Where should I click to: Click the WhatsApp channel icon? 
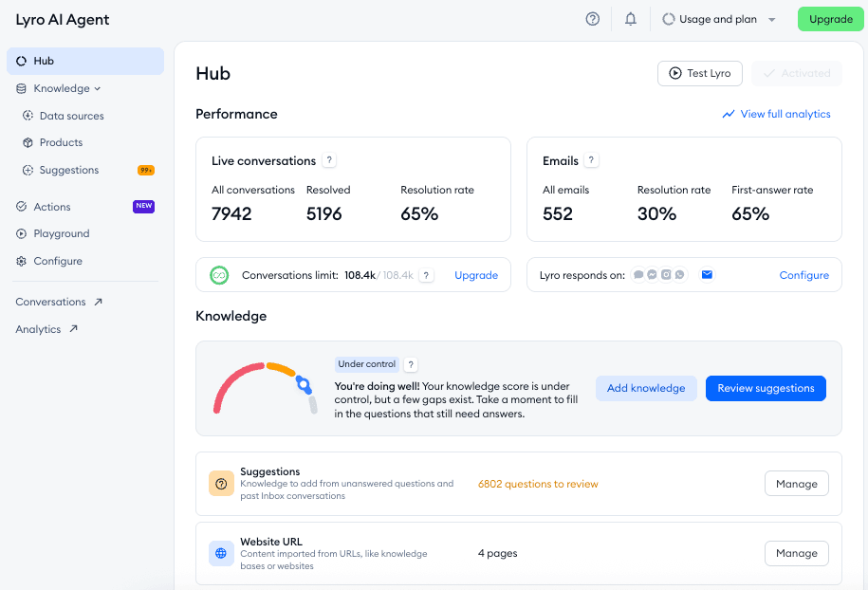click(x=680, y=274)
